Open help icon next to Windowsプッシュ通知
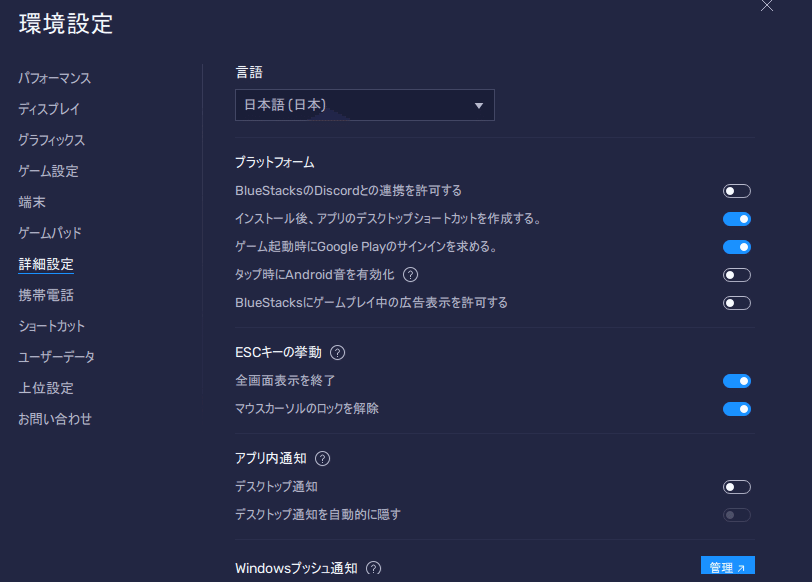This screenshot has height=582, width=812. click(x=373, y=569)
